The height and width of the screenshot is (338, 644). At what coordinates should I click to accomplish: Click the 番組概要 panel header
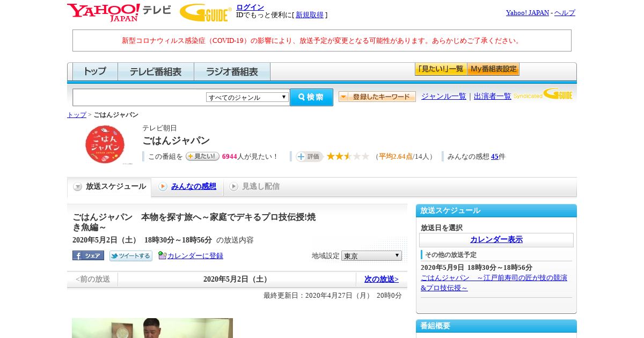tap(496, 326)
